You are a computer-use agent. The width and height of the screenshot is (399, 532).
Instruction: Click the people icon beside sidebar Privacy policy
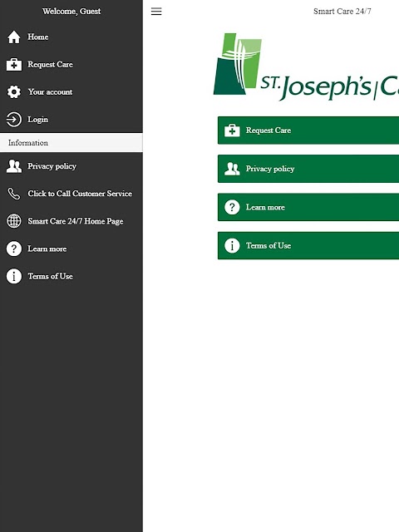(14, 166)
